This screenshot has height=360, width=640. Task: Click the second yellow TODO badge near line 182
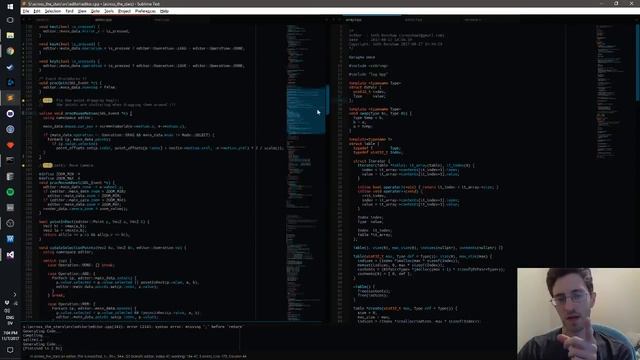click(x=47, y=165)
